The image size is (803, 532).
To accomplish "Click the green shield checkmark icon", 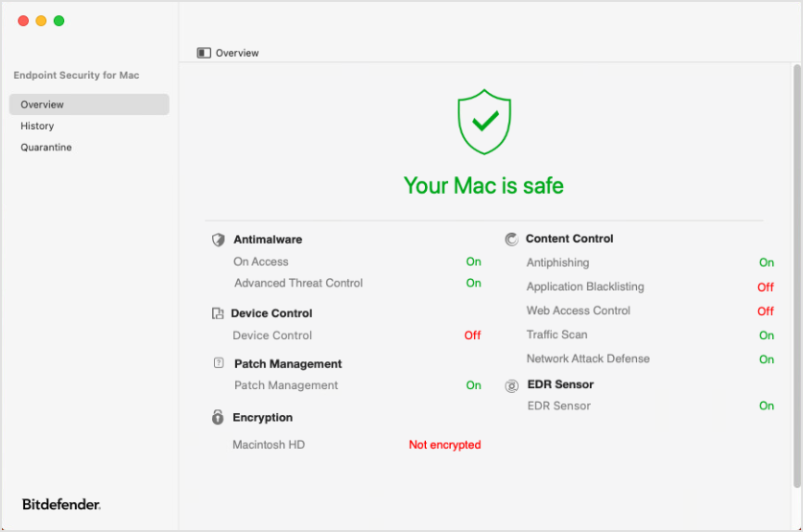I will pyautogui.click(x=484, y=122).
